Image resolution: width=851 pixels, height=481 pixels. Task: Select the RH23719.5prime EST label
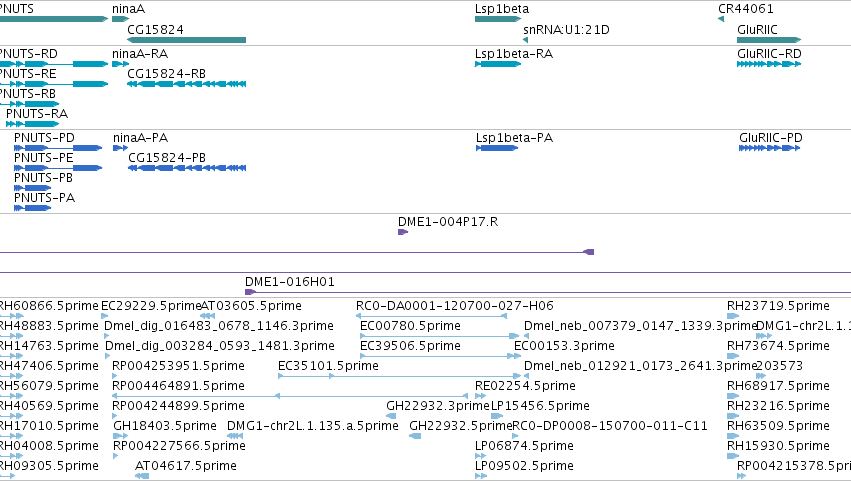click(778, 306)
